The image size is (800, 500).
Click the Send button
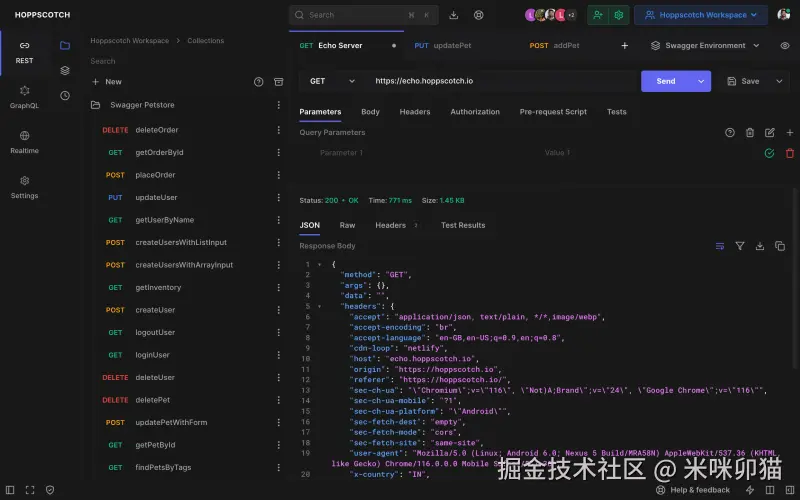coord(665,81)
